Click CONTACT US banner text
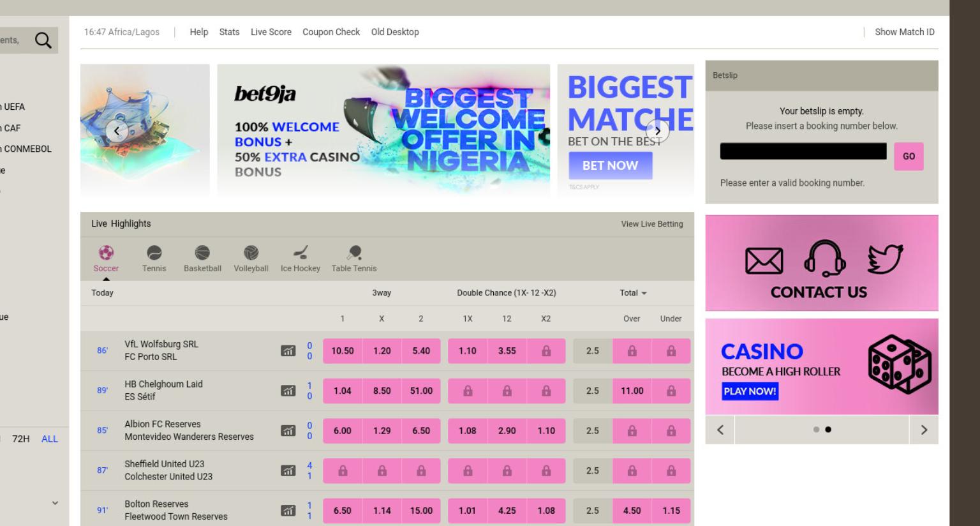980x526 pixels. click(819, 292)
